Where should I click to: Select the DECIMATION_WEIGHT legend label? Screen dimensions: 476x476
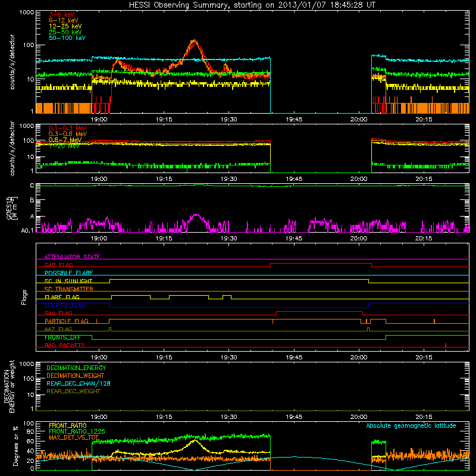pos(76,375)
